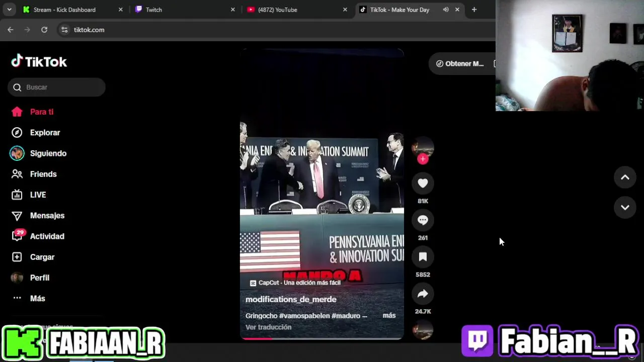This screenshot has height=362, width=644.
Task: Go to previous video with up chevron
Action: (x=625, y=177)
